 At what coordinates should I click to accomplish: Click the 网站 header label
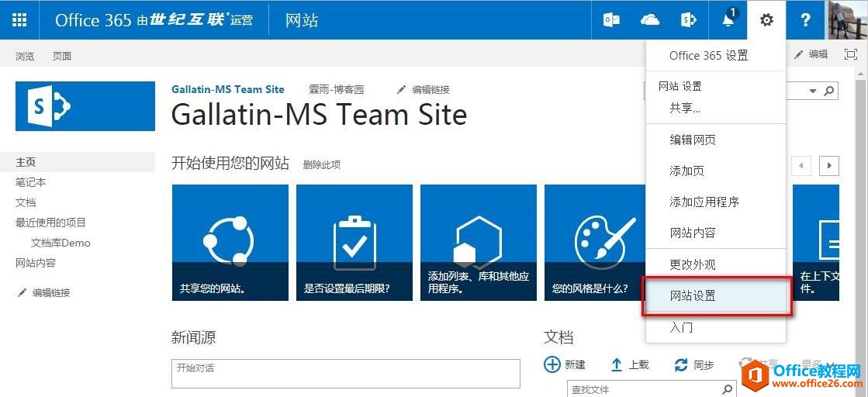[302, 20]
